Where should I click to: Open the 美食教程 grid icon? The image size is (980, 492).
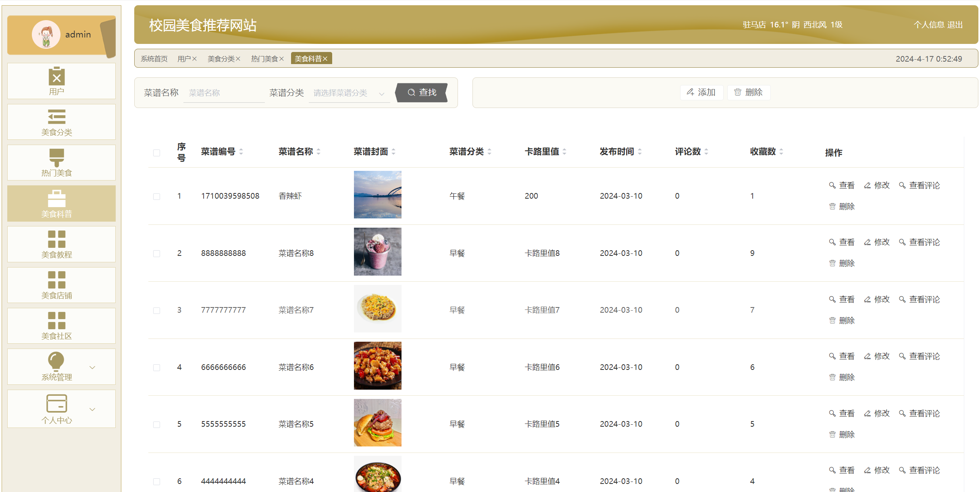coord(56,239)
